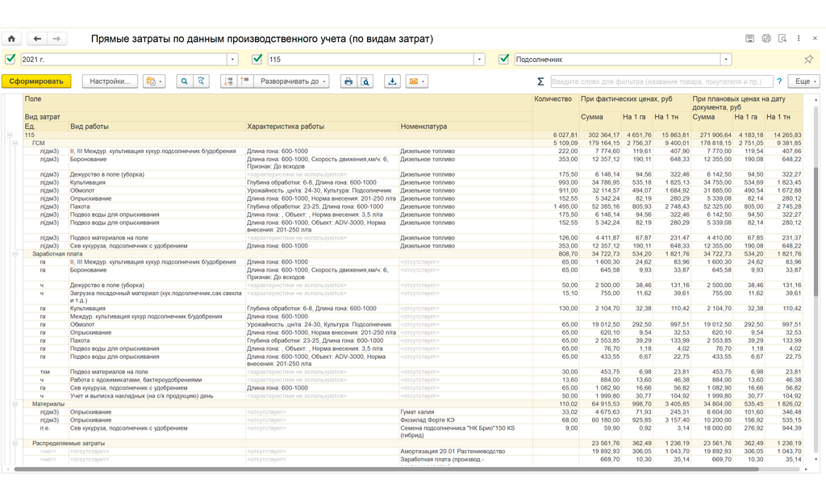Open the 2021 г. period dropdown

point(232,60)
